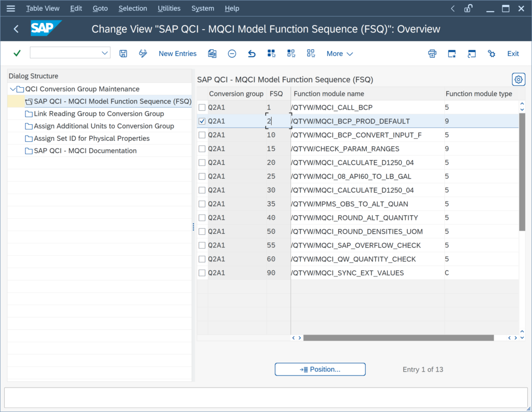Click the table's vertical scrollbar thumb

[522, 172]
